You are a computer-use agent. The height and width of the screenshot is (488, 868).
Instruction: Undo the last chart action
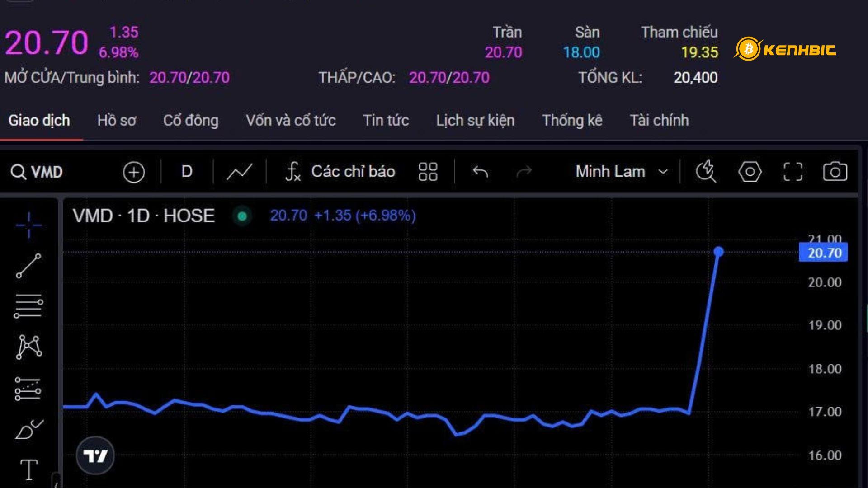(x=480, y=172)
